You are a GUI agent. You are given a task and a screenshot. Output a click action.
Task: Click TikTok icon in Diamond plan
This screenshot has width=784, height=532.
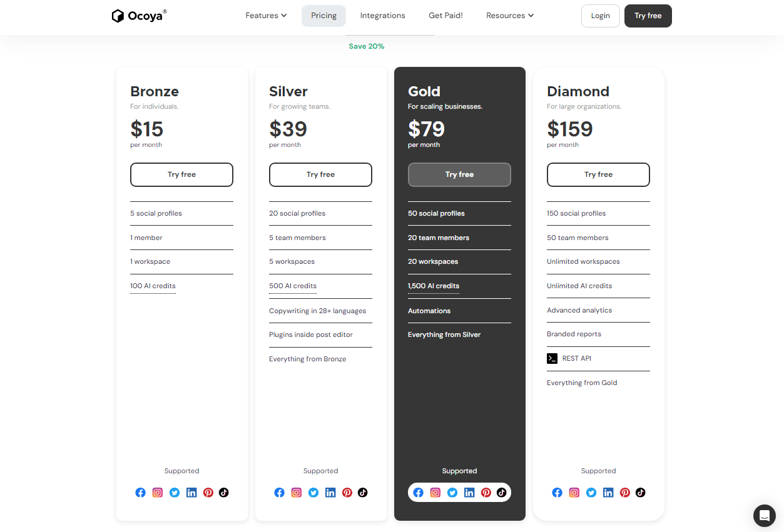click(640, 493)
